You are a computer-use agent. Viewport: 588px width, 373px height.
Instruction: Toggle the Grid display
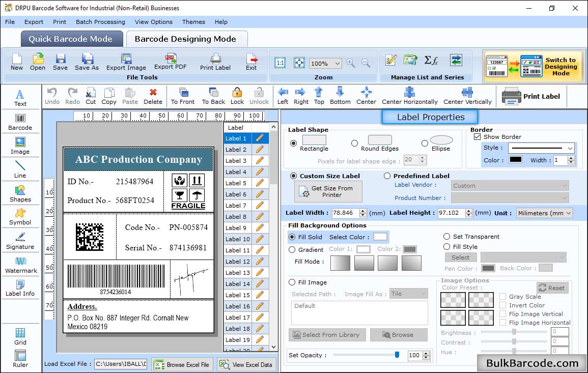pos(20,336)
